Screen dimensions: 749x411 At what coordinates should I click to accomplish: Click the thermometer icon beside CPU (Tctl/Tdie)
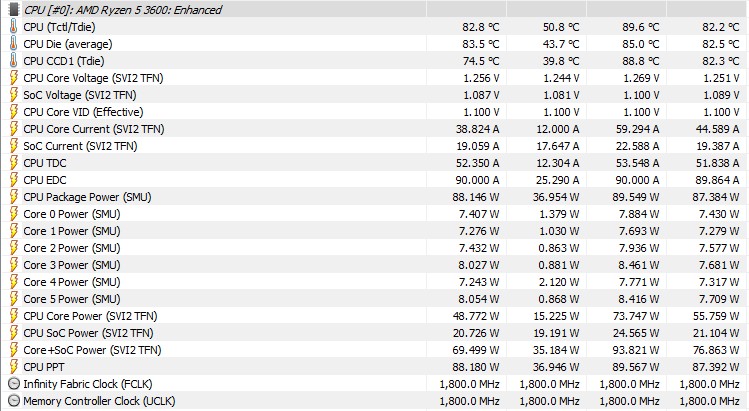click(12, 27)
